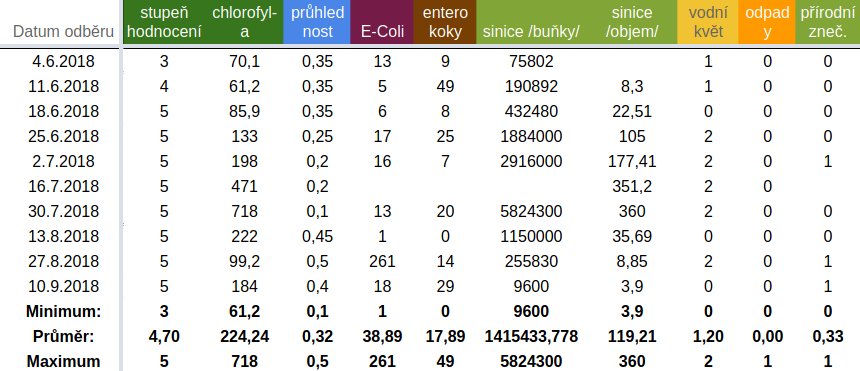860x371 pixels.
Task: Select sinice cell count 75802
Action: [531, 61]
